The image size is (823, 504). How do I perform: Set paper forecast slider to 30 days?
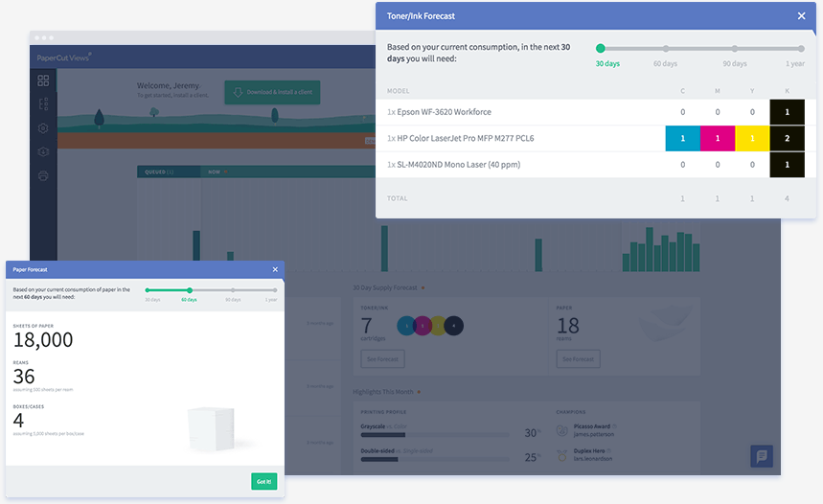148,289
